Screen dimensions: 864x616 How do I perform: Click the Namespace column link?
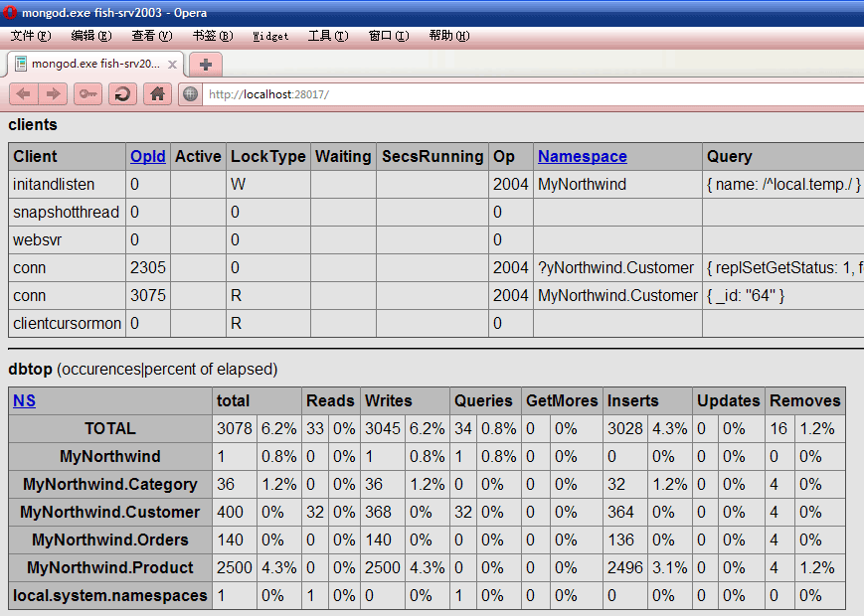[583, 156]
